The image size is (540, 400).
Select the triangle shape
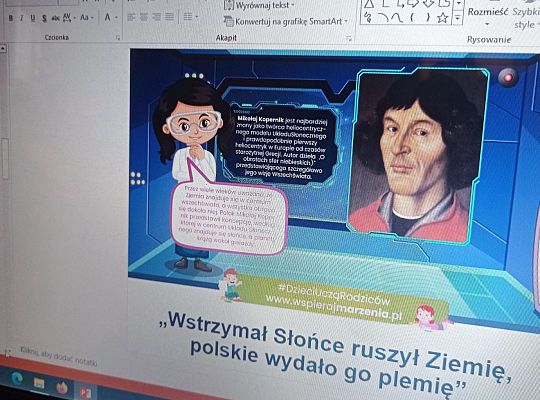tap(369, 3)
